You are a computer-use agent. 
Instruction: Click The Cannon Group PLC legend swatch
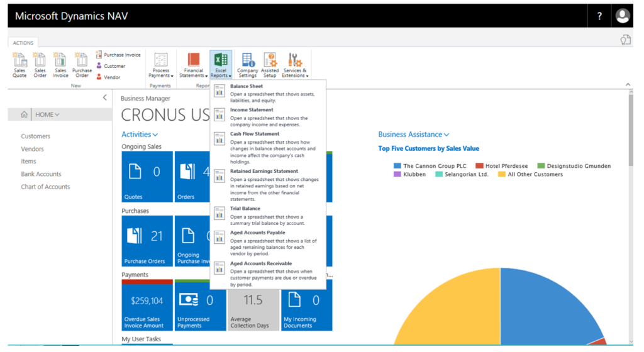click(x=397, y=166)
